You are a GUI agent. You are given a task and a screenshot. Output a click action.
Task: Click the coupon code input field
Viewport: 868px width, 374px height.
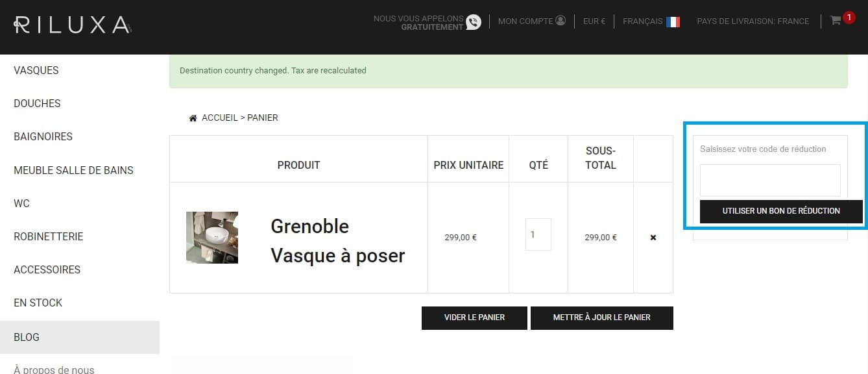770,180
